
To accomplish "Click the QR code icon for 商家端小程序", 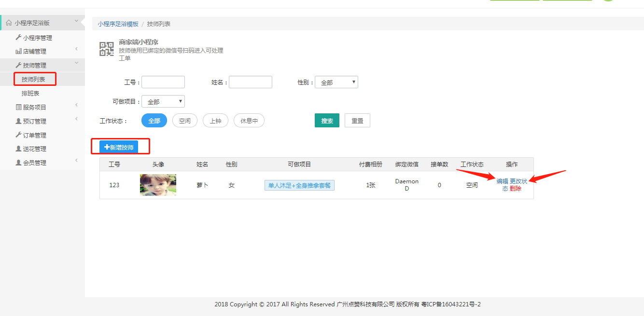I will point(106,49).
